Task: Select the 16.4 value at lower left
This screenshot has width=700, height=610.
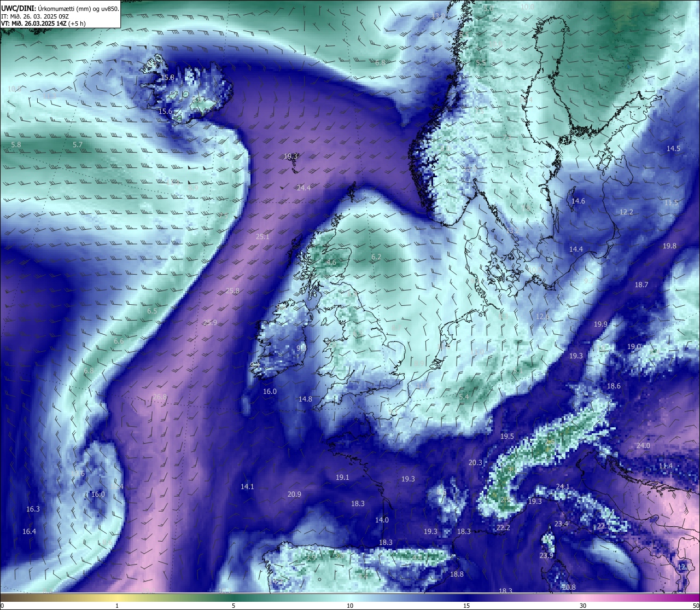Action: [x=29, y=532]
